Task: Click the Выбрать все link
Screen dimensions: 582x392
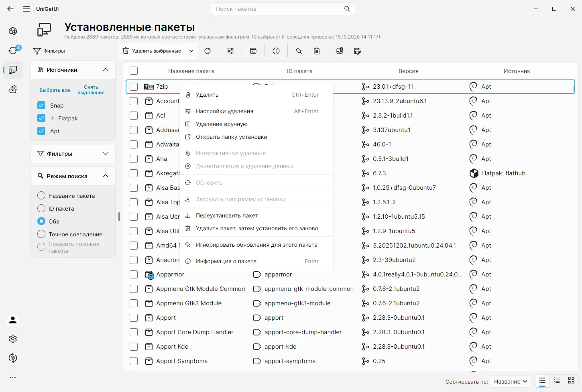Action: click(55, 90)
